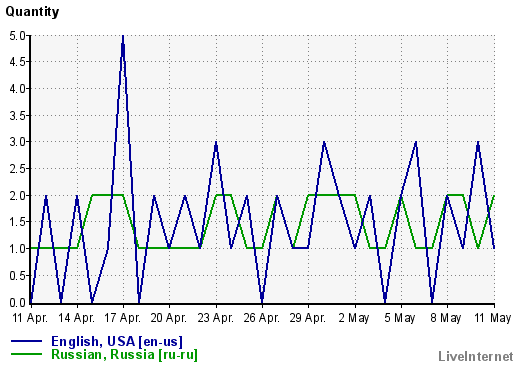This screenshot has height=366, width=520.
Task: Click the green legend line swatch
Action: [26, 354]
